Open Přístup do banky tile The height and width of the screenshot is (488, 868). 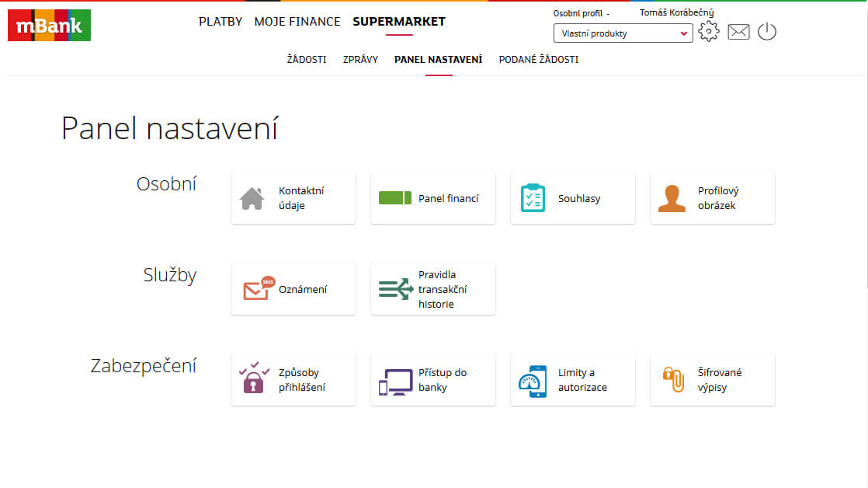(432, 379)
